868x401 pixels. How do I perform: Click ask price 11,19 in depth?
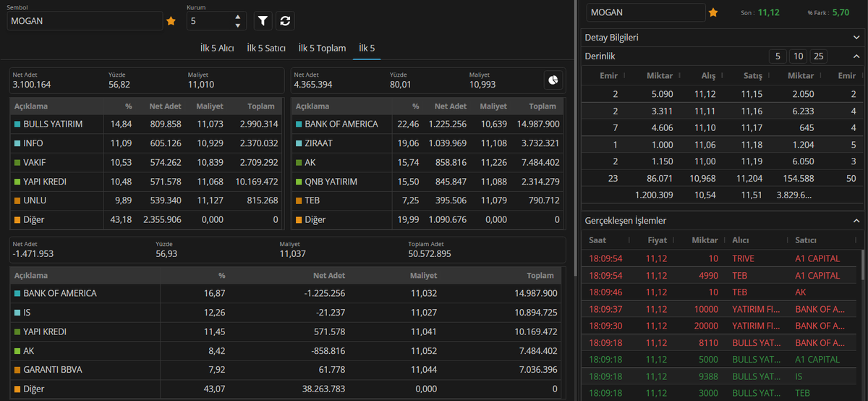click(x=752, y=161)
